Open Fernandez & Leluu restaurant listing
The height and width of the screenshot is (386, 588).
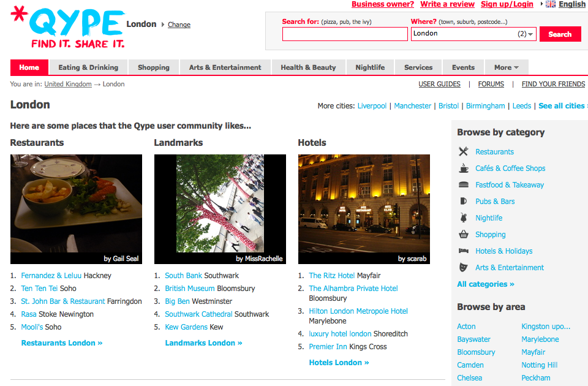[x=51, y=276]
